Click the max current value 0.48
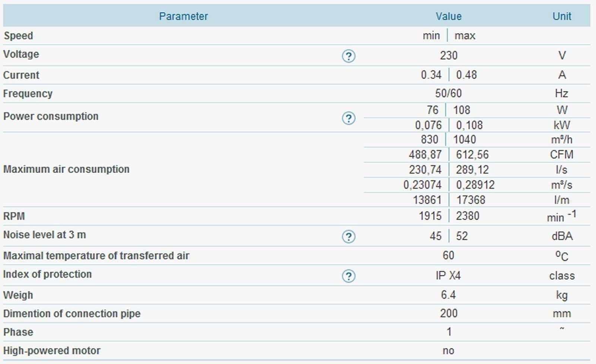Viewport: 596px width, 364px height. 466,75
